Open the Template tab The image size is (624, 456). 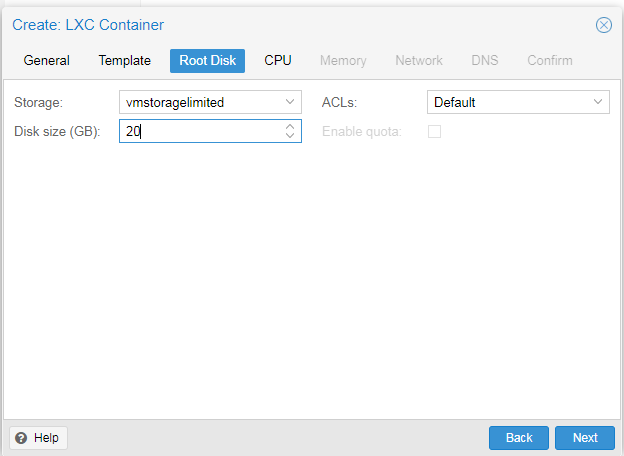[x=124, y=61]
